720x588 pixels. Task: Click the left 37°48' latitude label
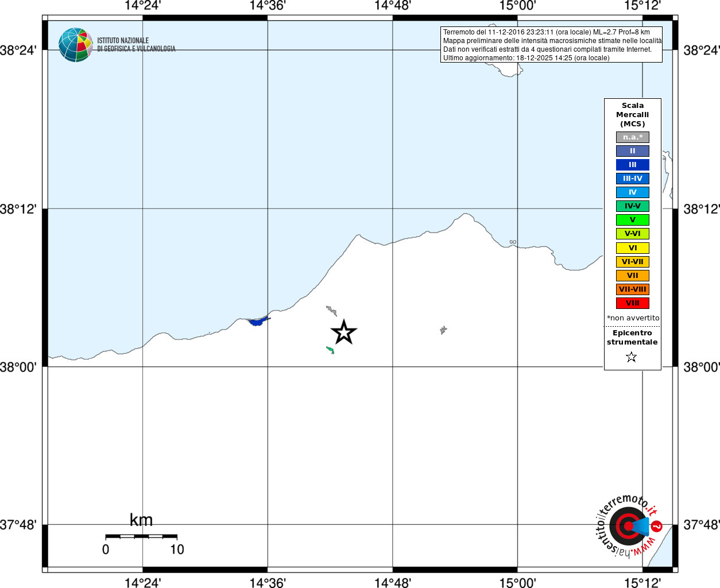point(18,525)
